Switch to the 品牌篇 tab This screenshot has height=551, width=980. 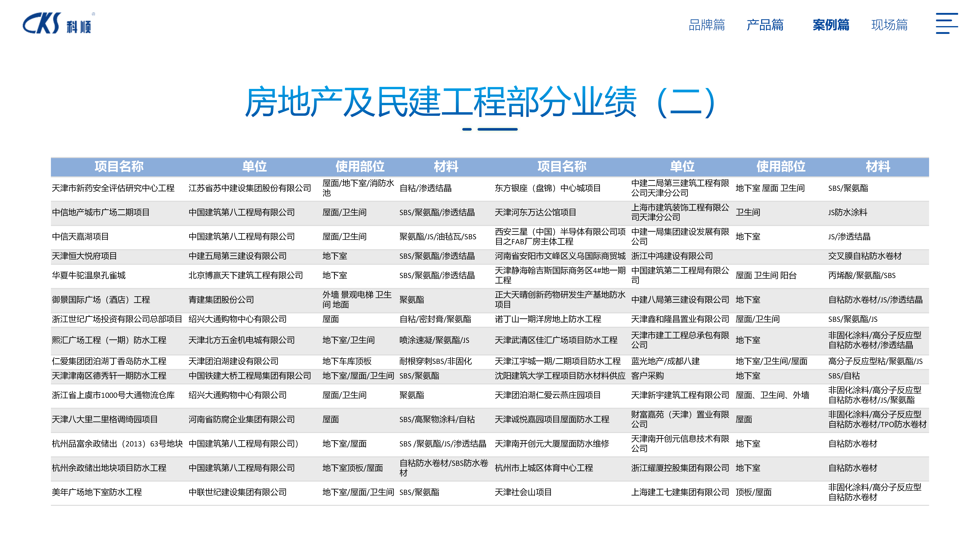pos(707,25)
